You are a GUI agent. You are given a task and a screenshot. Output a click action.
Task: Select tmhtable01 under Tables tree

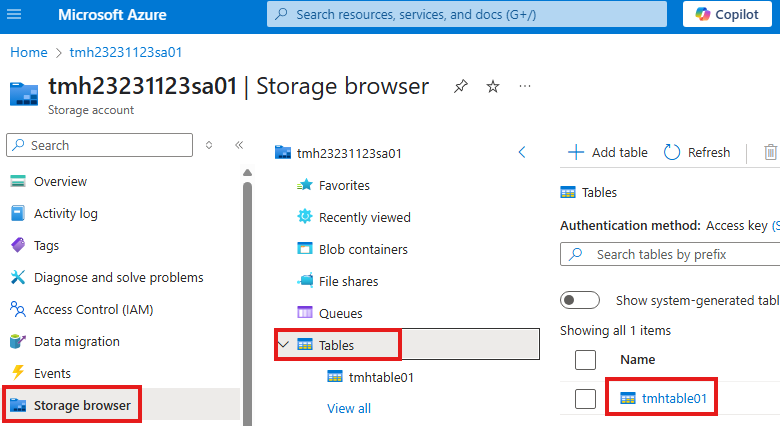(x=381, y=377)
